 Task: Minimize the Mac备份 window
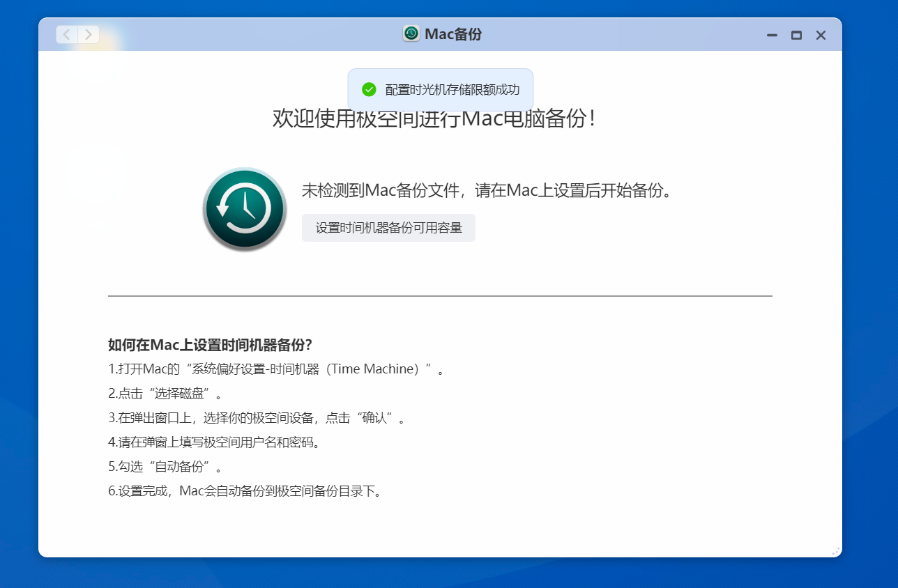coord(771,34)
